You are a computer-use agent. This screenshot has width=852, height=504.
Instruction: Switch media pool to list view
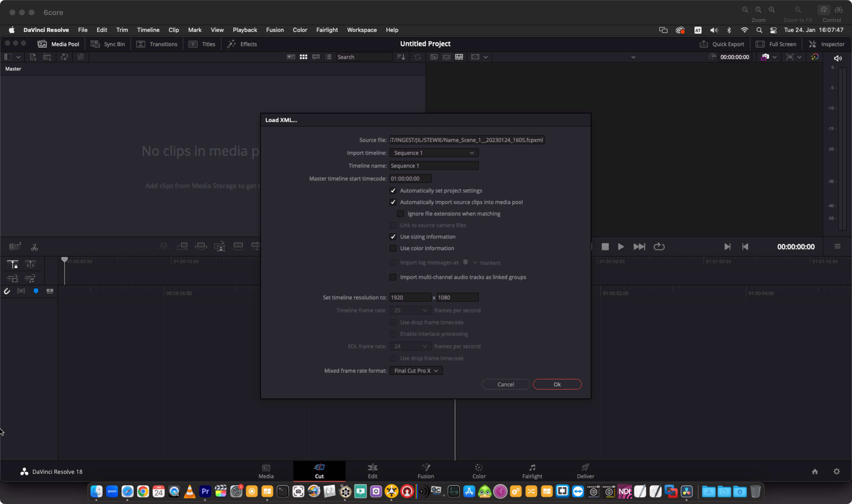tap(328, 57)
